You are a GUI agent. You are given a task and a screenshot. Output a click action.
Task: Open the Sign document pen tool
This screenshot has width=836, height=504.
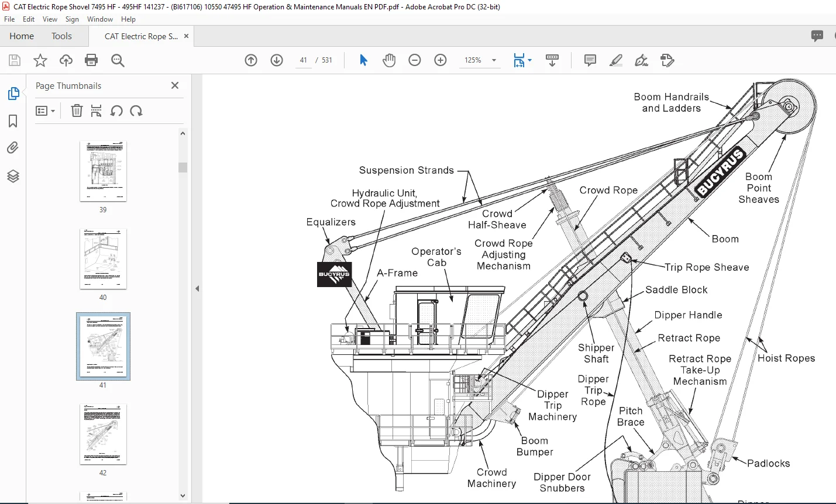click(641, 60)
